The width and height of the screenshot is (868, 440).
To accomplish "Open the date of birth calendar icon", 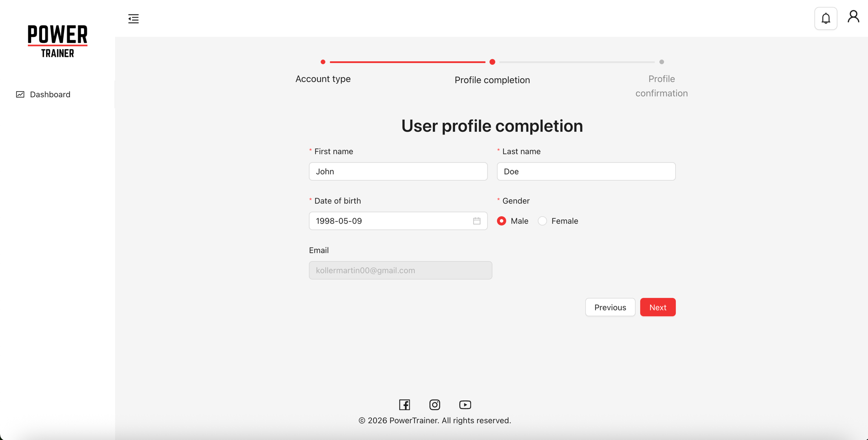I will pos(477,221).
